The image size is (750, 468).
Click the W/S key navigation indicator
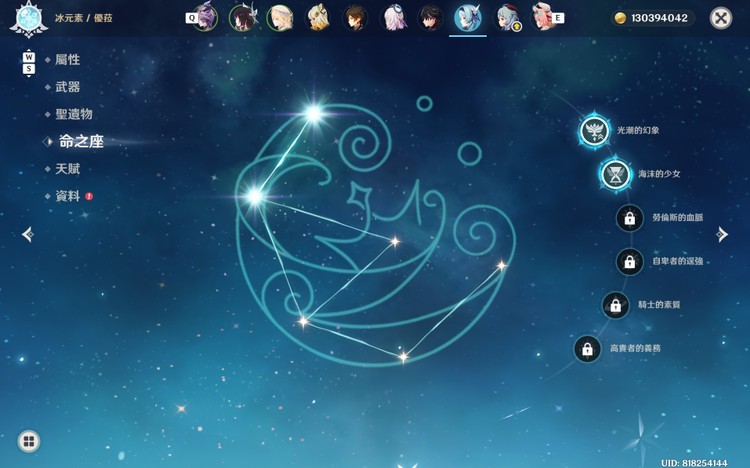pos(29,63)
